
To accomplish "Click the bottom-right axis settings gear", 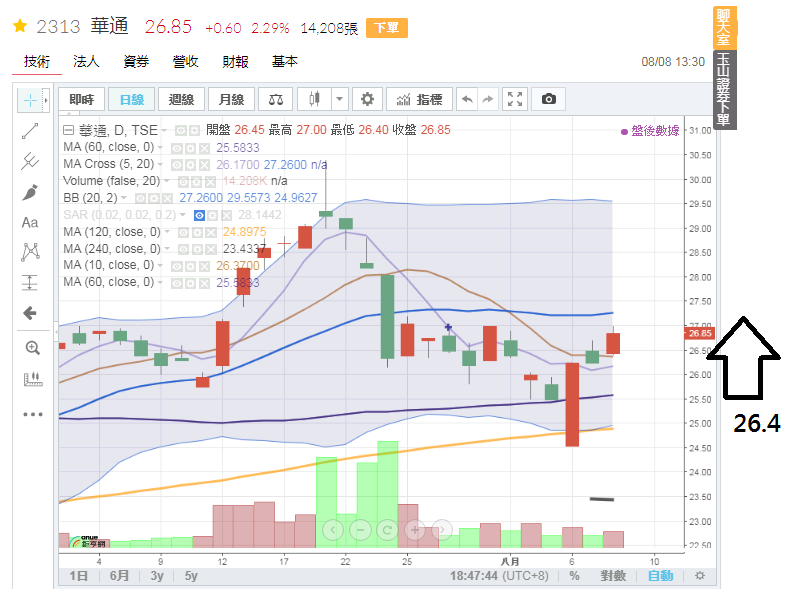I will point(699,575).
